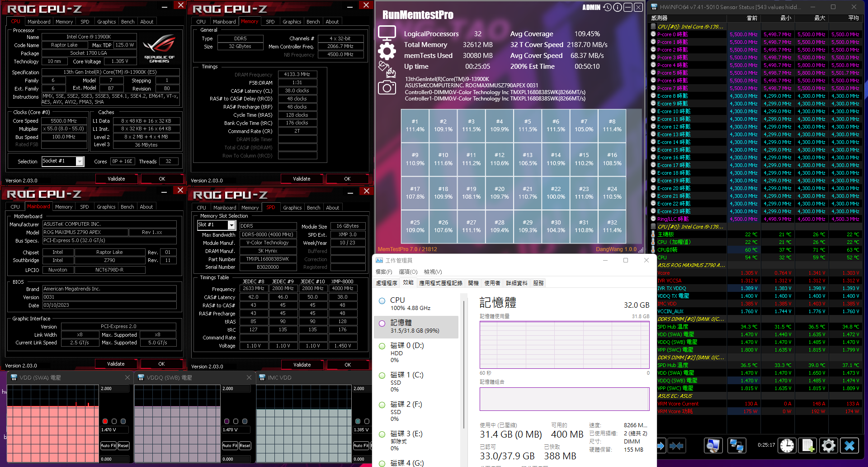Select CPU item circle in Task Manager sidebar
Viewport: 868px width, 467px height.
[382, 300]
